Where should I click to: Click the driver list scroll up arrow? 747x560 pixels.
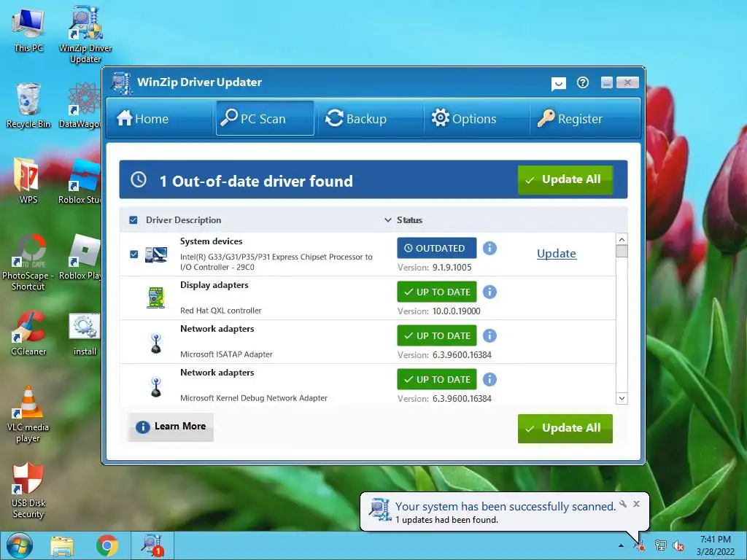click(x=622, y=239)
